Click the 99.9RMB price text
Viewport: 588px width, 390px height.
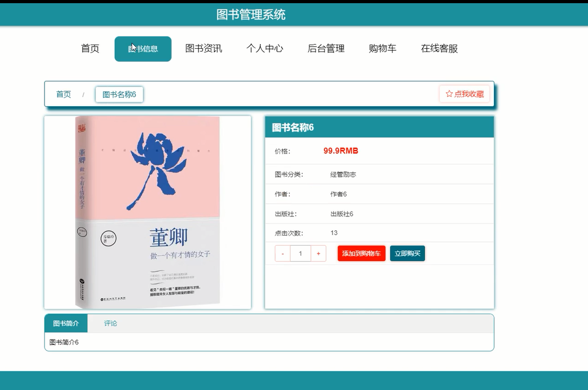(x=341, y=151)
